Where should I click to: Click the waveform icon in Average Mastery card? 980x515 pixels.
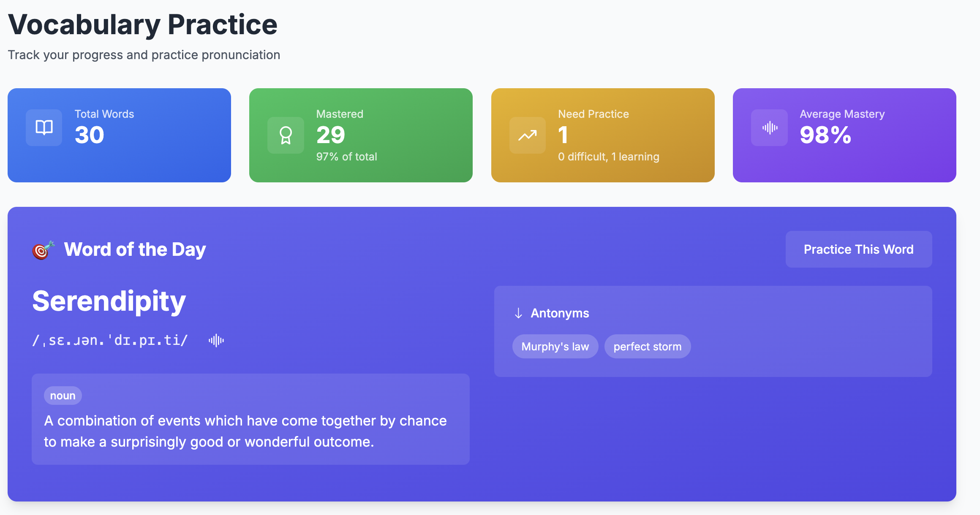(769, 127)
